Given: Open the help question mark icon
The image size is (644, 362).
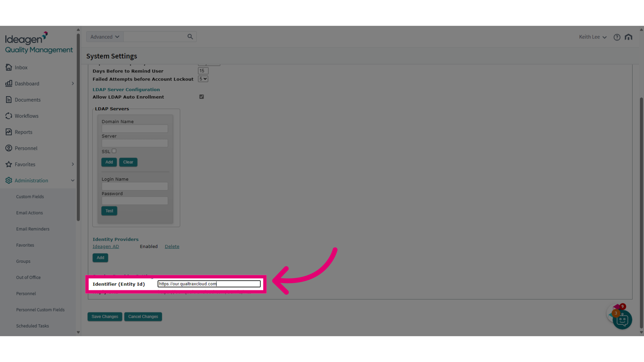Looking at the screenshot, I should (617, 37).
